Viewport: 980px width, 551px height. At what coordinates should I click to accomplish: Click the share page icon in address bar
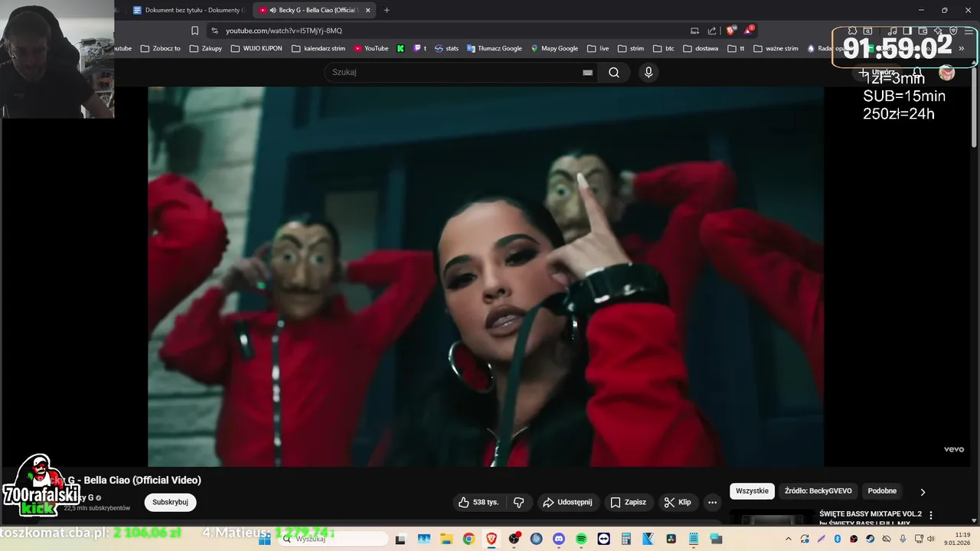click(712, 31)
